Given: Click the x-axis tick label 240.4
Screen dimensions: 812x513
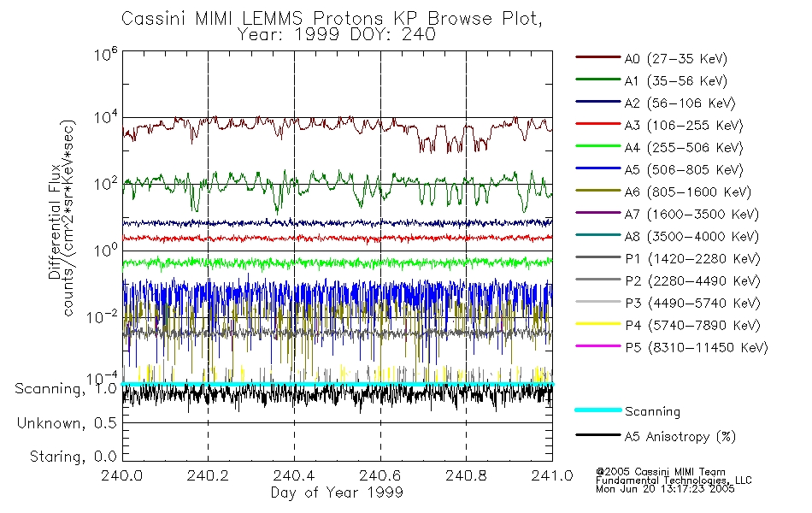Looking at the screenshot, I should click(294, 475).
